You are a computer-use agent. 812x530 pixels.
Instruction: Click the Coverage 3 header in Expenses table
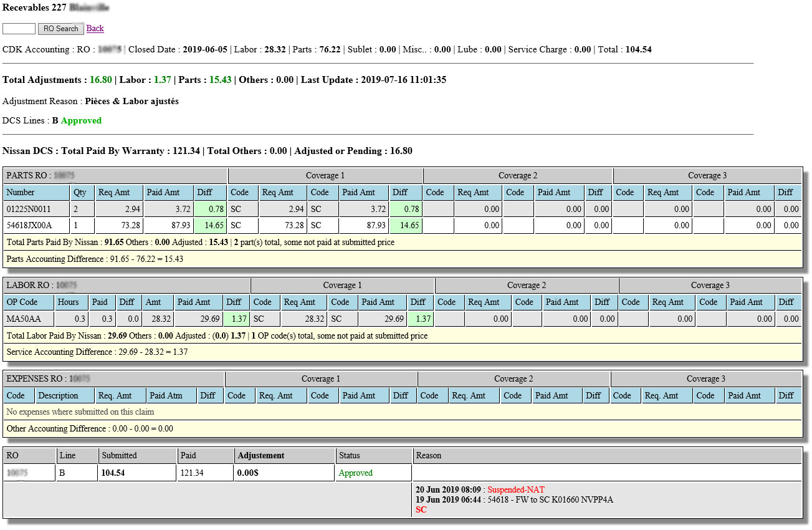point(706,379)
